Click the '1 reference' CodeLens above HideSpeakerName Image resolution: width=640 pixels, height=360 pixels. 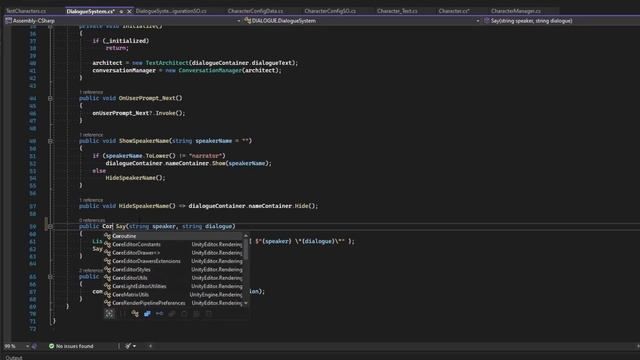click(91, 200)
